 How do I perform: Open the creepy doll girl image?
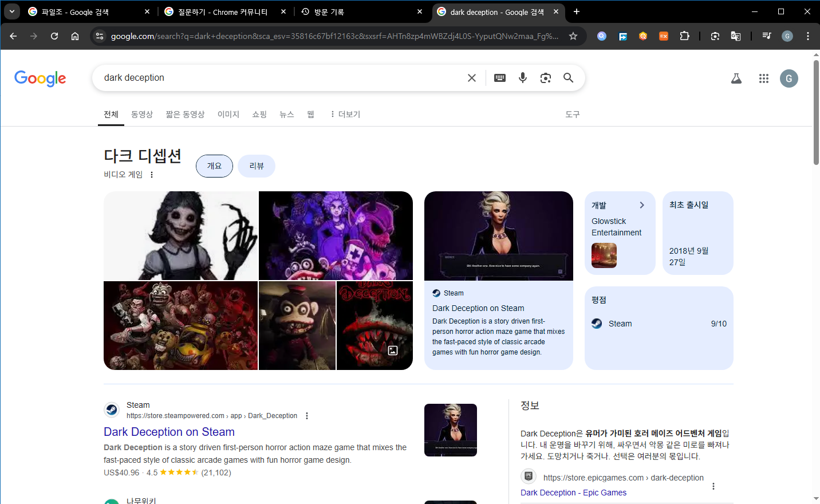coord(180,236)
